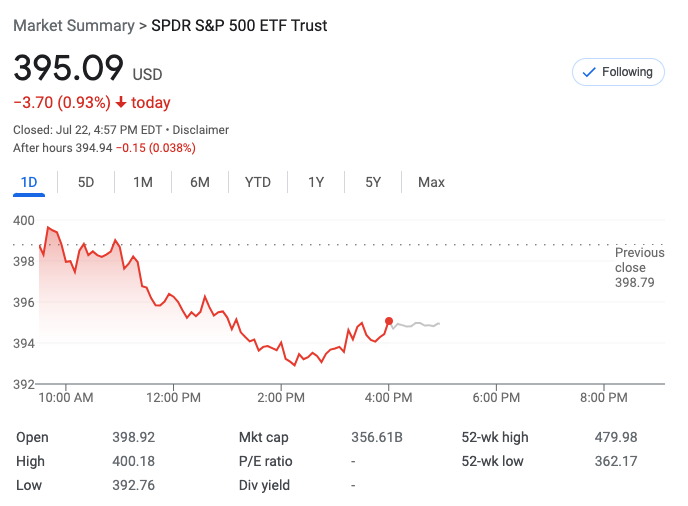Viewport: 688px width, 506px height.
Task: Switch to the 1Y chart tab
Action: tap(316, 182)
